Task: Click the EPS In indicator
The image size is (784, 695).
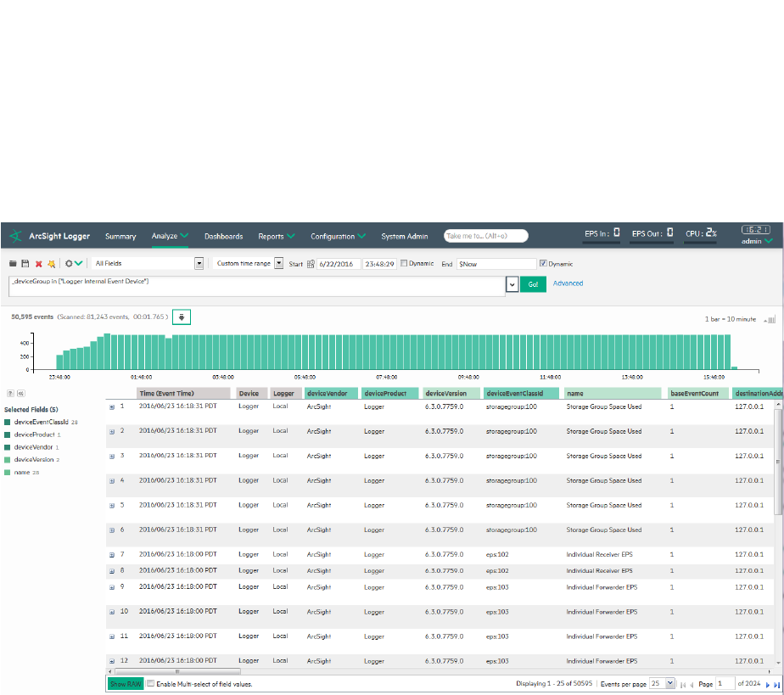Action: (602, 233)
